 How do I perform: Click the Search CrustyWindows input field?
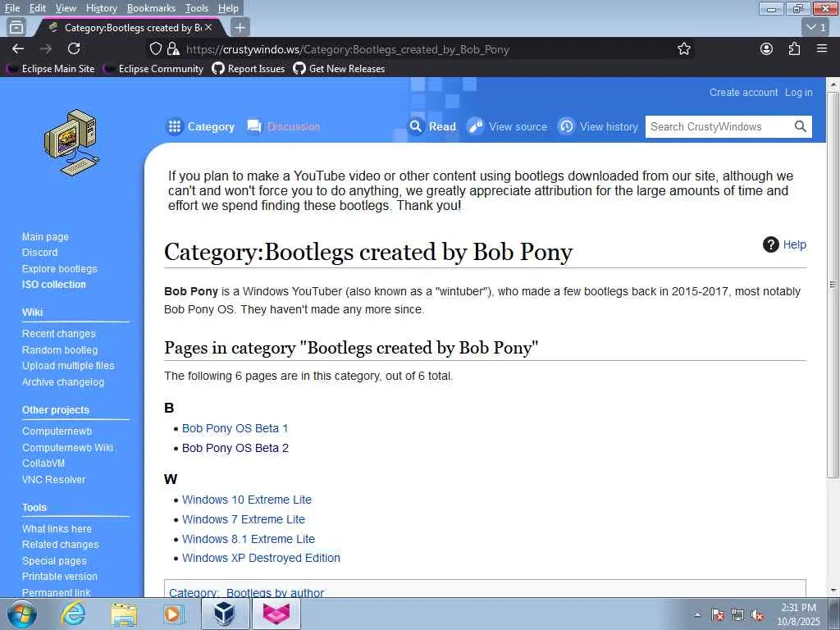pos(719,126)
